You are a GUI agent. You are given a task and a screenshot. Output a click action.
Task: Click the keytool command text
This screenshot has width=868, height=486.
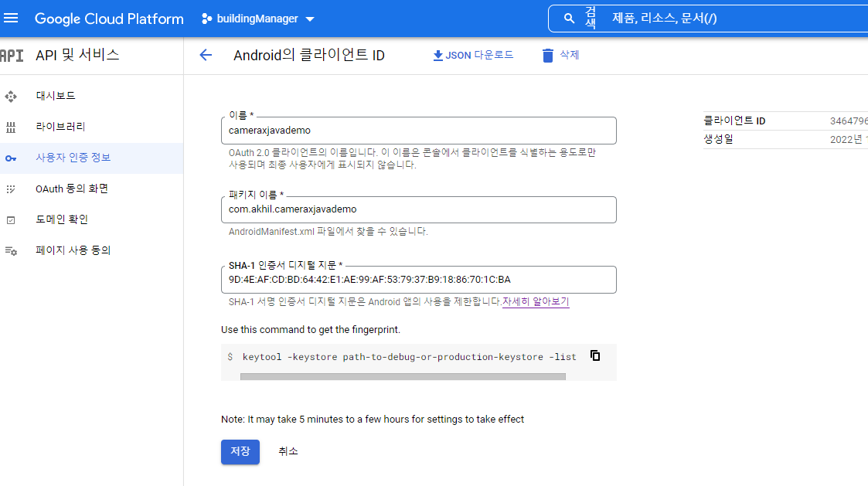409,357
